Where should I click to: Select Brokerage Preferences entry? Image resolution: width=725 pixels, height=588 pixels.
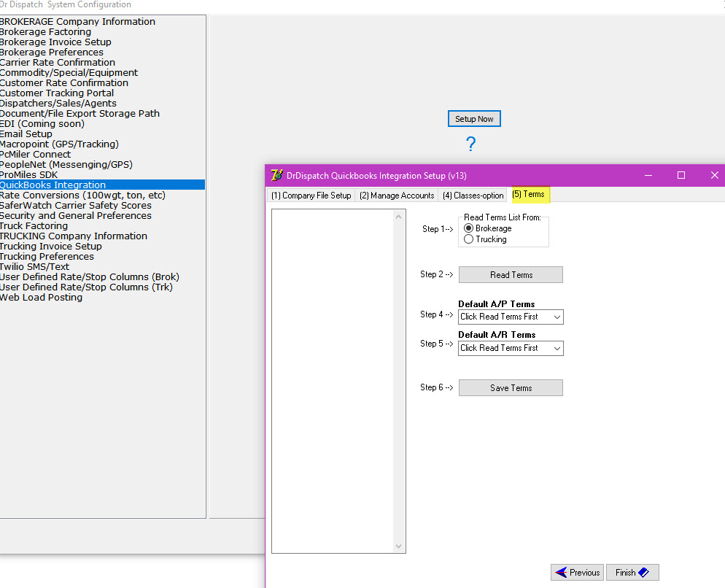point(51,53)
